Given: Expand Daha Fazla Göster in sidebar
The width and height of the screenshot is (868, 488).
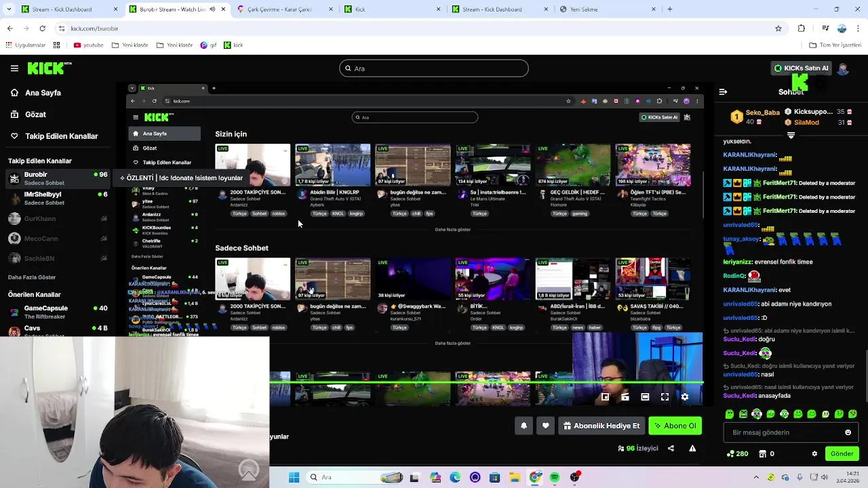Looking at the screenshot, I should 32,277.
